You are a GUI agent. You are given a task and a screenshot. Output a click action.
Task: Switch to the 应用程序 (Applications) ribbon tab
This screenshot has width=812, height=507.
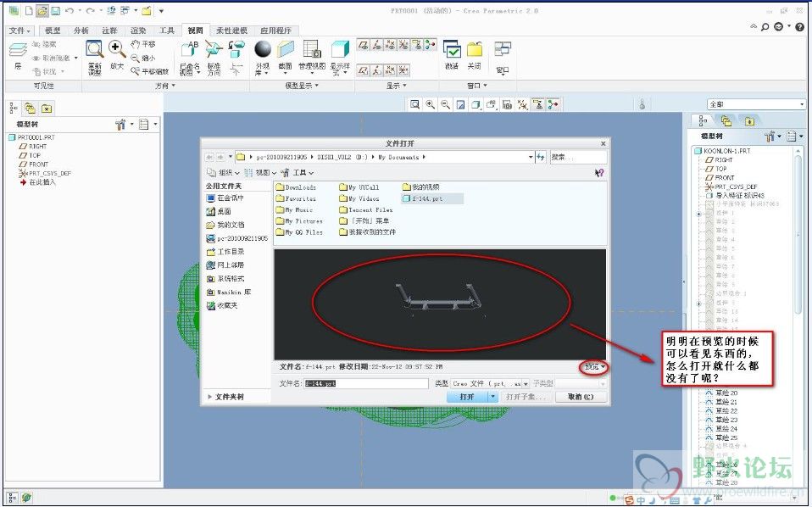click(276, 31)
